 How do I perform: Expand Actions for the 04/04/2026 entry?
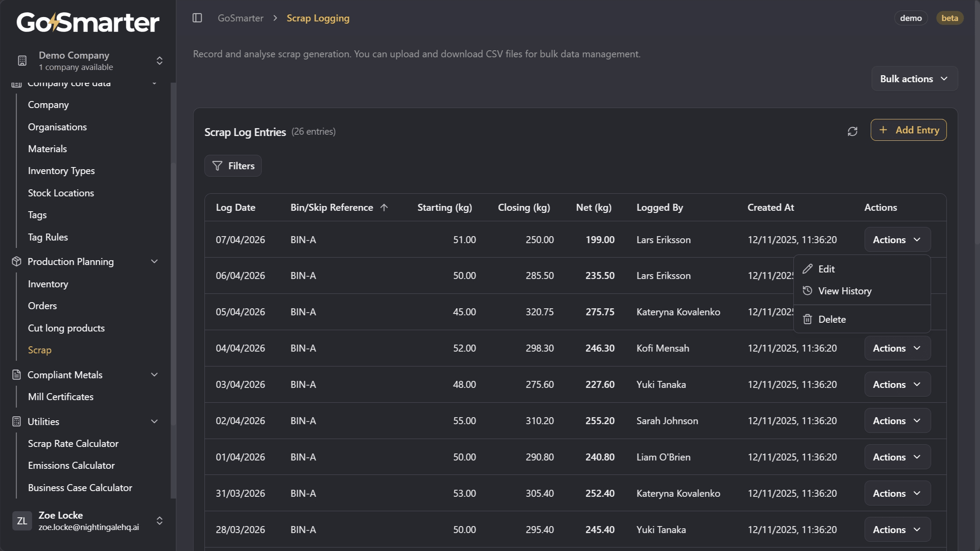(x=897, y=348)
